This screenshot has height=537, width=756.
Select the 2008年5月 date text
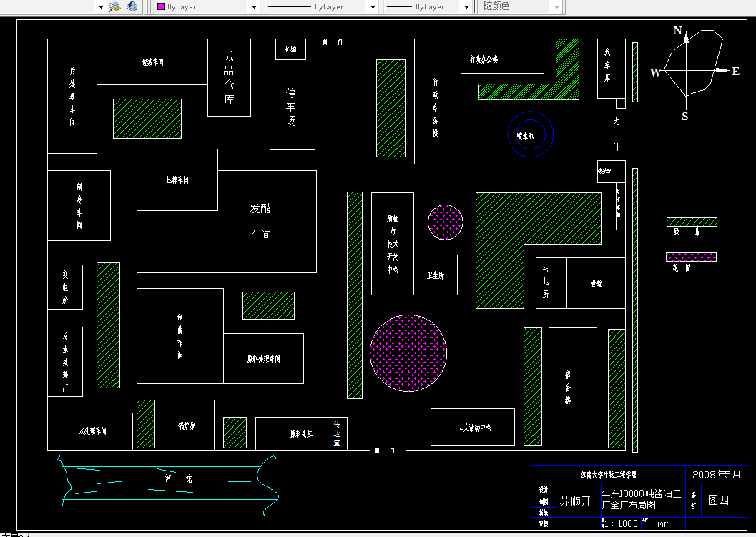717,474
